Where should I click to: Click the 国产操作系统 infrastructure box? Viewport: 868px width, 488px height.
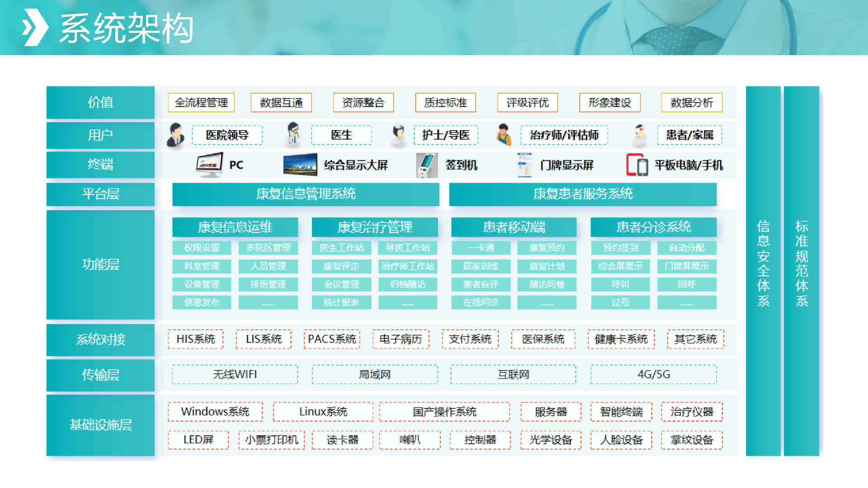point(444,412)
